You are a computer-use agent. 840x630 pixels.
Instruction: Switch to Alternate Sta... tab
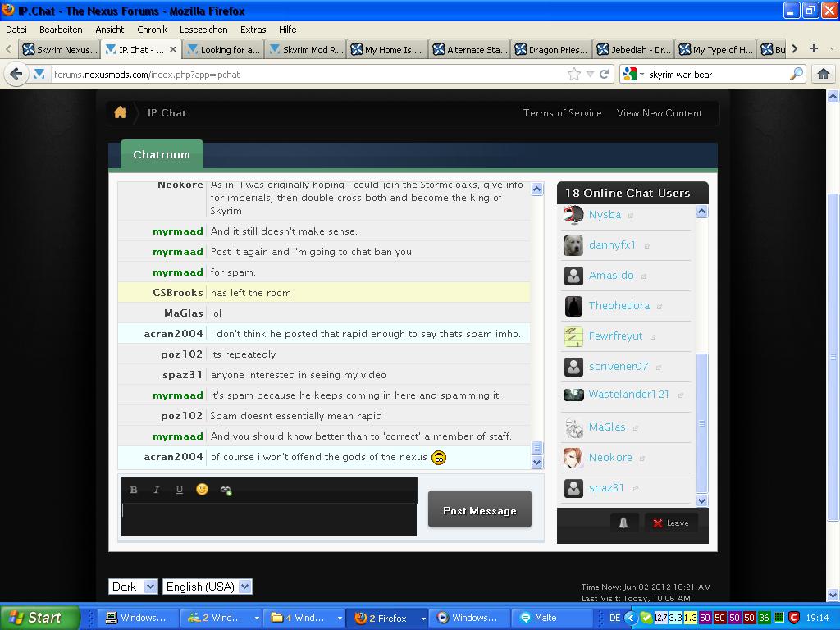tap(469, 50)
